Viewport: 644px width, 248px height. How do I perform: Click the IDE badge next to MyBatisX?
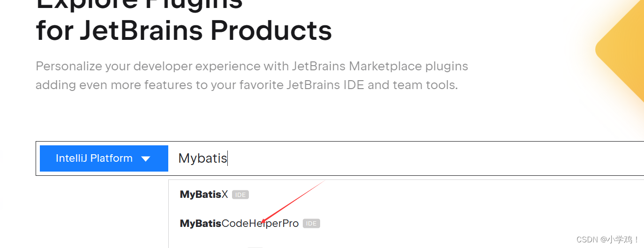[x=240, y=195]
